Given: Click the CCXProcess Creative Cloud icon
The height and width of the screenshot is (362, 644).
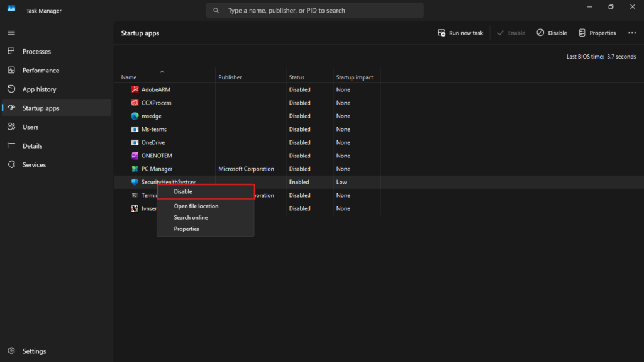Looking at the screenshot, I should [135, 103].
